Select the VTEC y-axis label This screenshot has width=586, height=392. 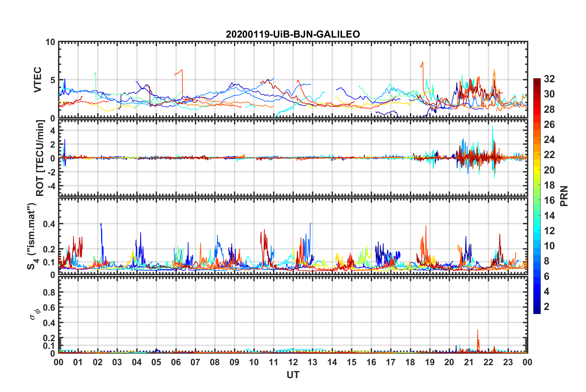pos(38,80)
